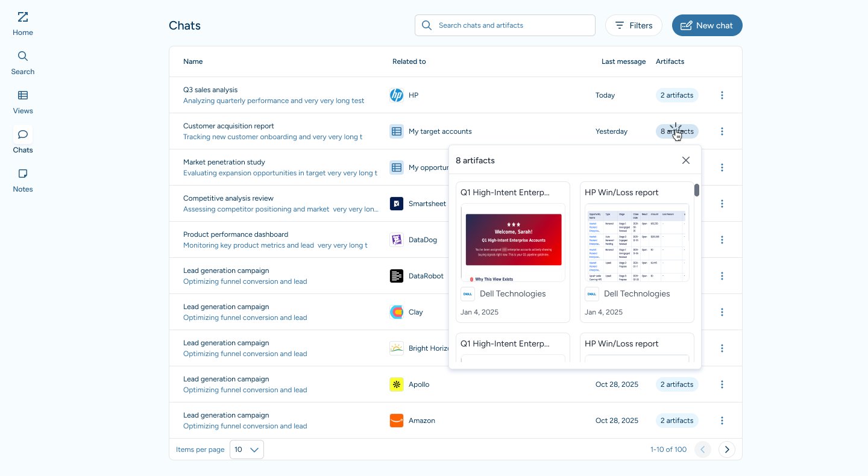The height and width of the screenshot is (476, 868).
Task: Select the Chats sidebar item
Action: (x=23, y=141)
